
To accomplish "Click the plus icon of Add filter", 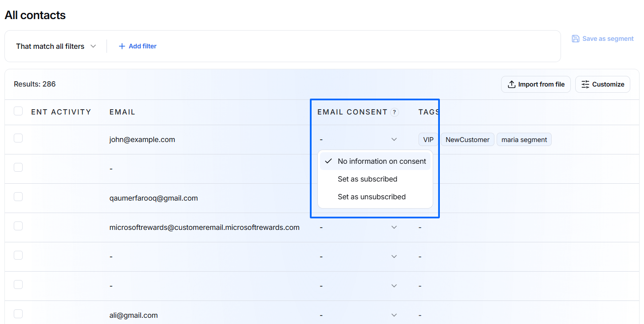I will (x=122, y=46).
